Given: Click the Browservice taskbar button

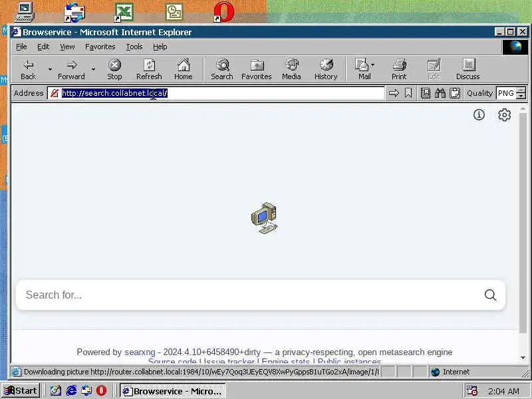Looking at the screenshot, I should (x=173, y=391).
